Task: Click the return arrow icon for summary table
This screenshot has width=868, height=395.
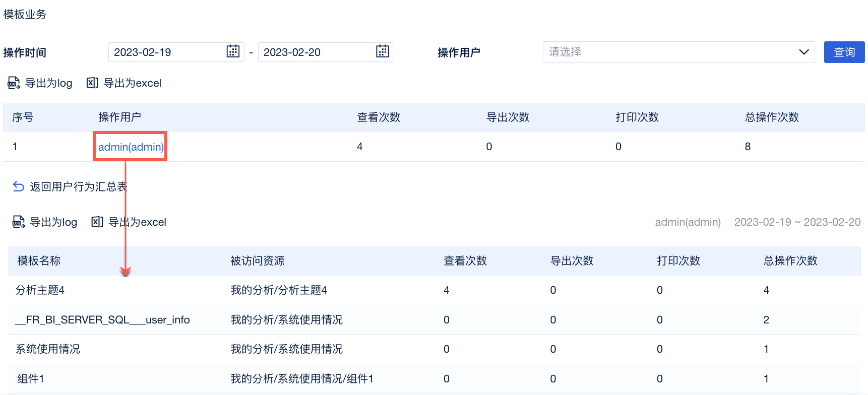Action: (x=19, y=187)
